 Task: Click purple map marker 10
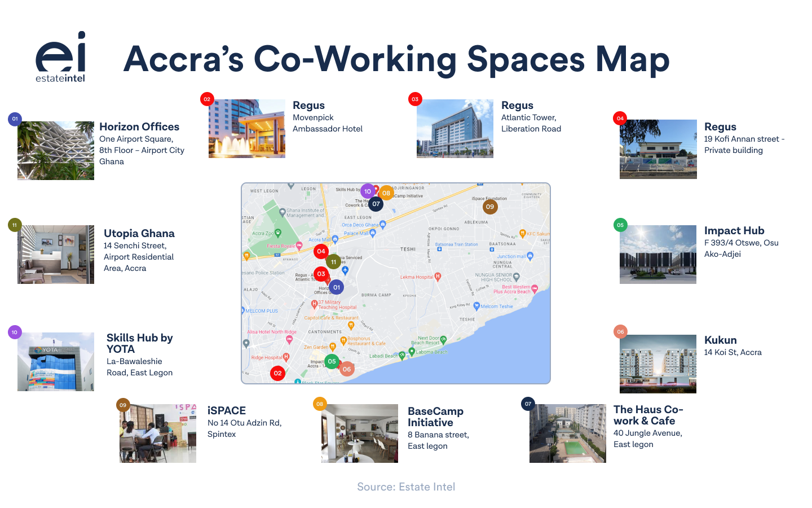click(368, 191)
